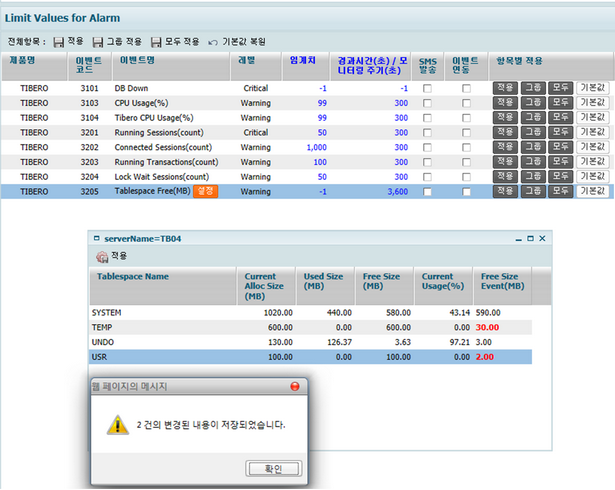
Task: Maximize the serverName=TB04 window
Action: (530, 239)
